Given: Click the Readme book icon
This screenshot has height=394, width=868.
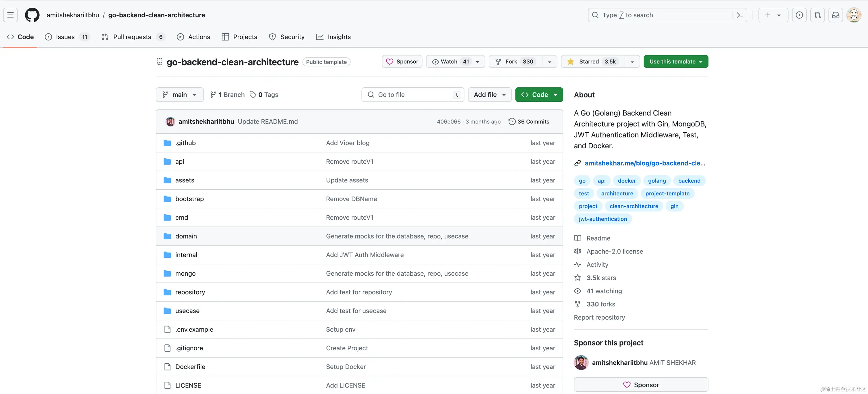Looking at the screenshot, I should (578, 238).
